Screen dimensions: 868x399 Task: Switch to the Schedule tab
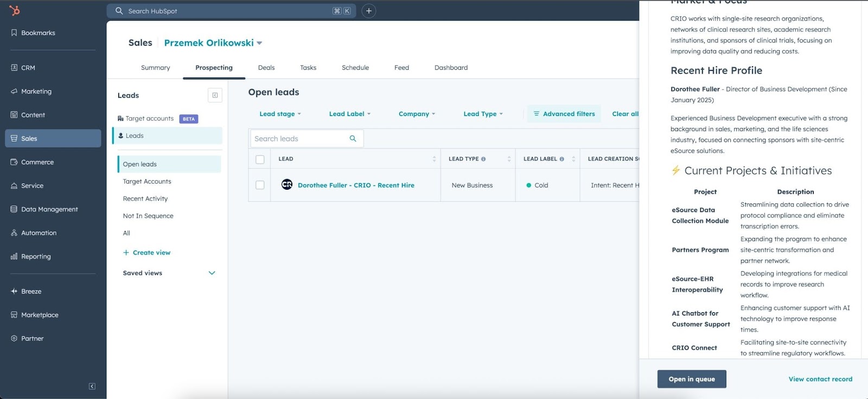(x=355, y=68)
